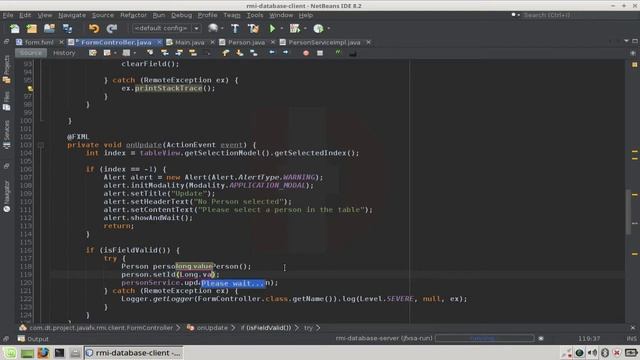The width and height of the screenshot is (640, 360).
Task: Open the Refactor menu
Action: pos(133,15)
